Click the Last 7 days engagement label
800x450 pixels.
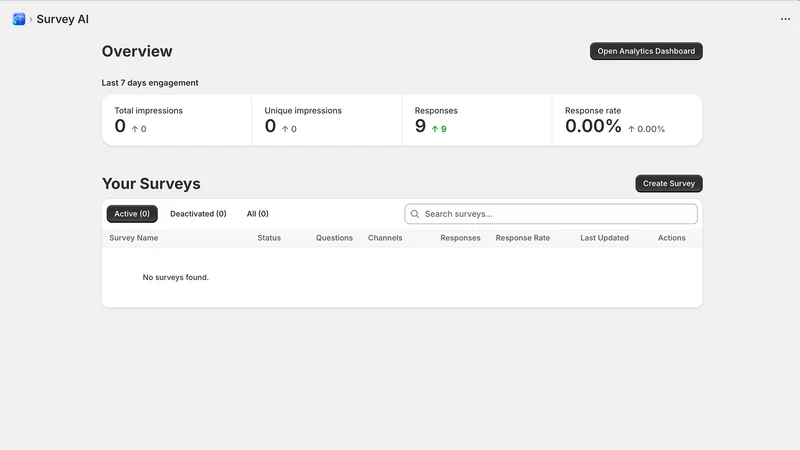coord(149,83)
